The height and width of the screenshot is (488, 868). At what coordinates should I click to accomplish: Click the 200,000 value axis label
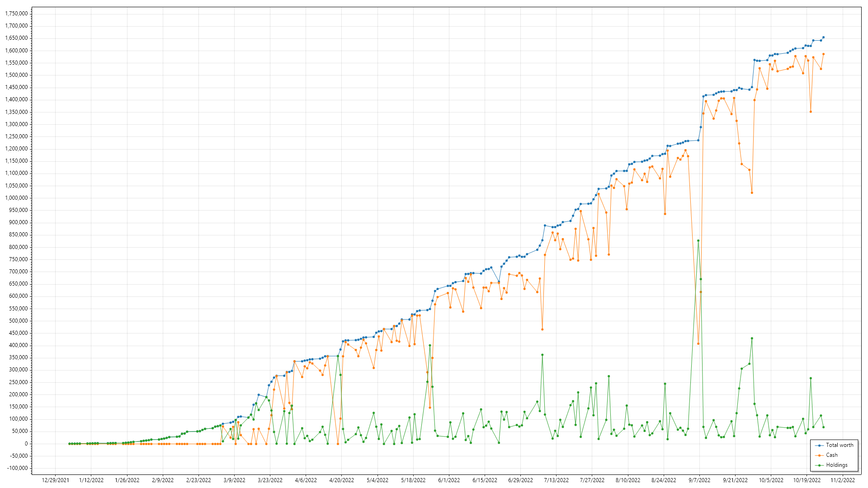pyautogui.click(x=19, y=394)
